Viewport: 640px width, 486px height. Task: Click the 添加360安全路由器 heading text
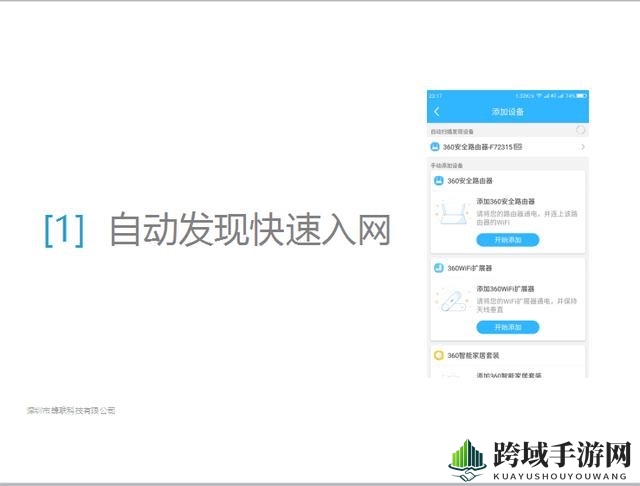(505, 201)
